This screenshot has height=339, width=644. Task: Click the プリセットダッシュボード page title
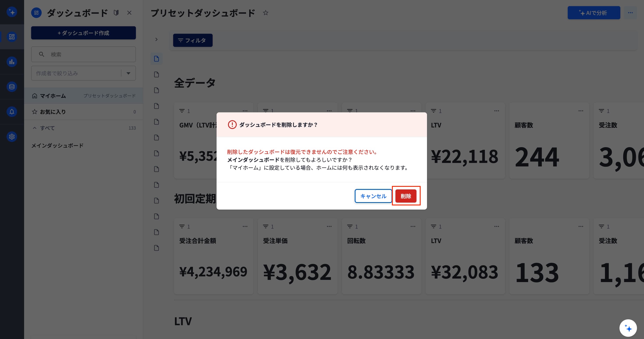point(203,13)
